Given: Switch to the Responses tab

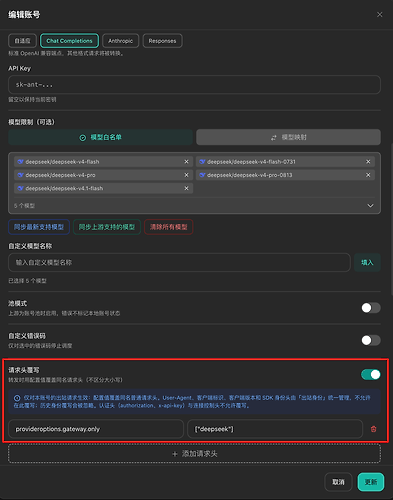Looking at the screenshot, I should click(162, 41).
